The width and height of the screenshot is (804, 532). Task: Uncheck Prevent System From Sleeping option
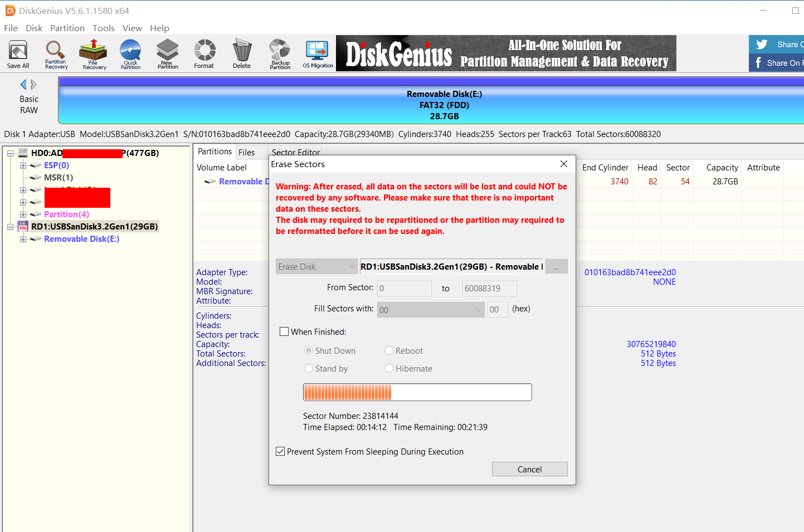coord(280,451)
